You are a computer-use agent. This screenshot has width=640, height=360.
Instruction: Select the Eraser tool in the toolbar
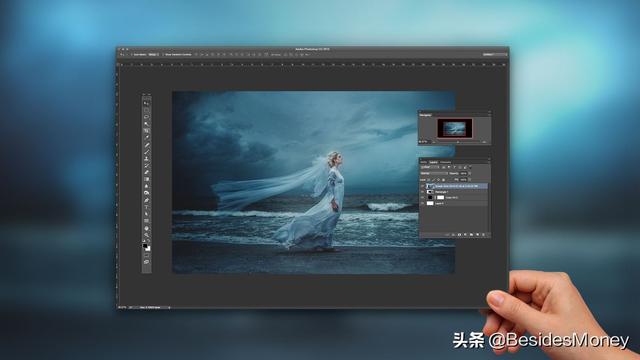click(147, 171)
